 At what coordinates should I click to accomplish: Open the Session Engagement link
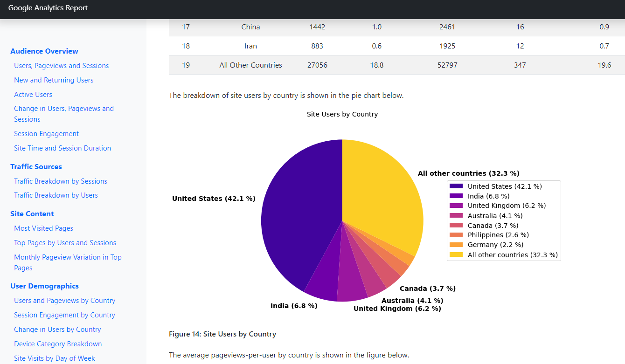[46, 134]
